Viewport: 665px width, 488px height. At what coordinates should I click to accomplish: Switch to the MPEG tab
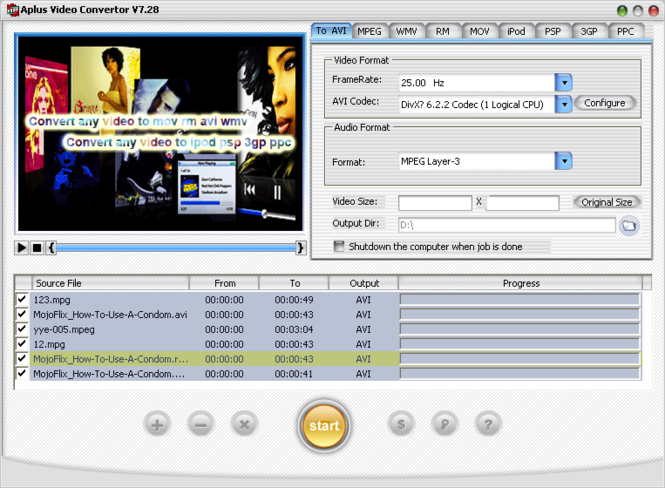click(x=369, y=31)
